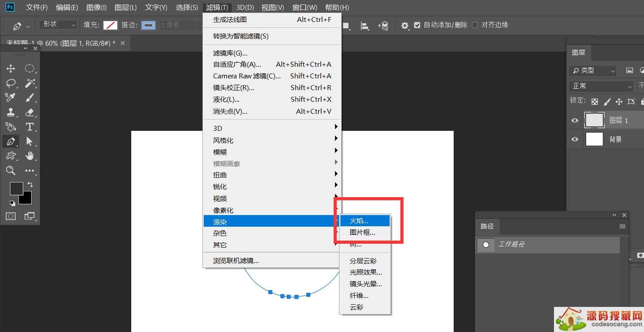Choose 分层云彩 from submenu
Screen dimensions: 644x332
(x=365, y=261)
